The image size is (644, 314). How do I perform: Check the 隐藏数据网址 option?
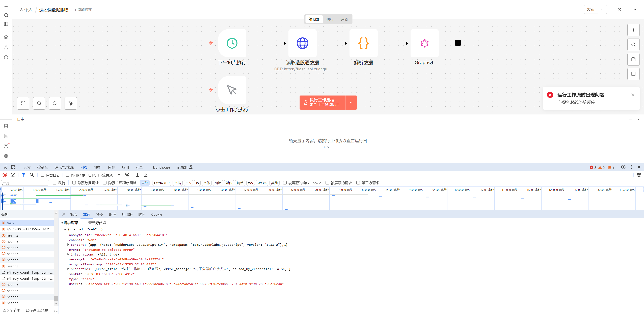[74, 183]
